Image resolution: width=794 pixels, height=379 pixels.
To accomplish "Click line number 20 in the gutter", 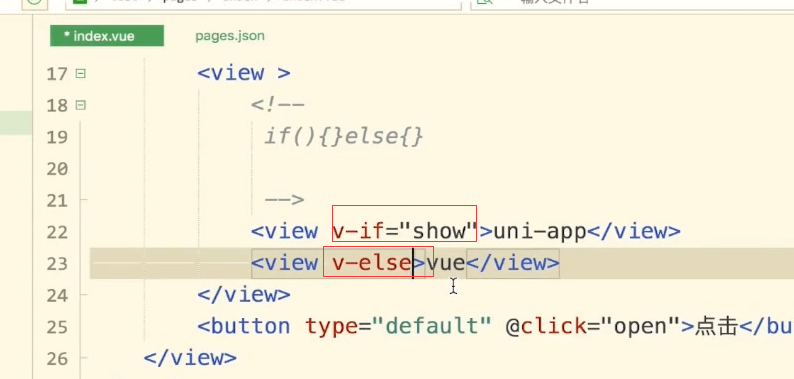I will [x=57, y=168].
